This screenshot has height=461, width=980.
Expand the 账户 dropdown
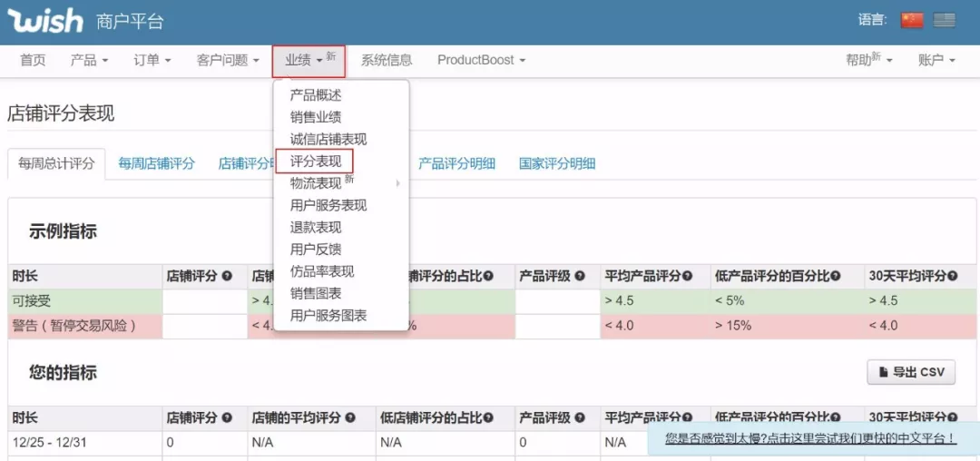[x=936, y=60]
